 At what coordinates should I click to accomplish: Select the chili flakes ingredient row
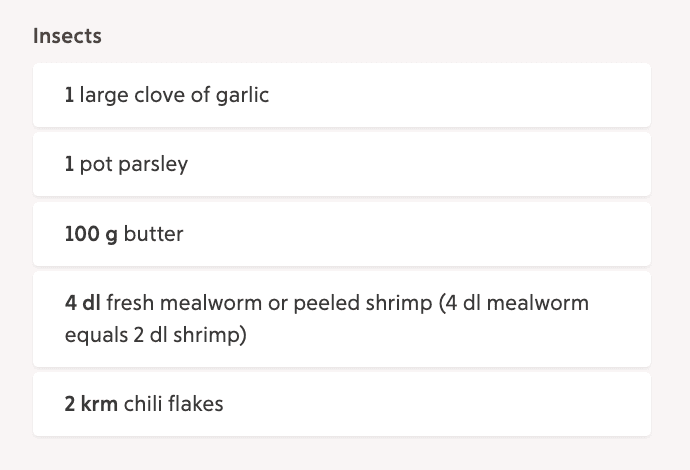click(x=342, y=404)
